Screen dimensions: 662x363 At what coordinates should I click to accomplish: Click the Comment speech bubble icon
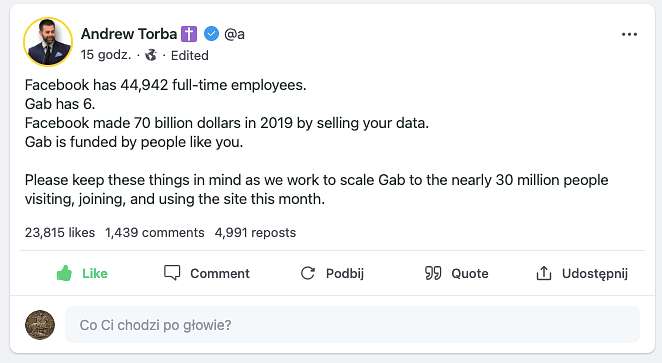coord(172,273)
